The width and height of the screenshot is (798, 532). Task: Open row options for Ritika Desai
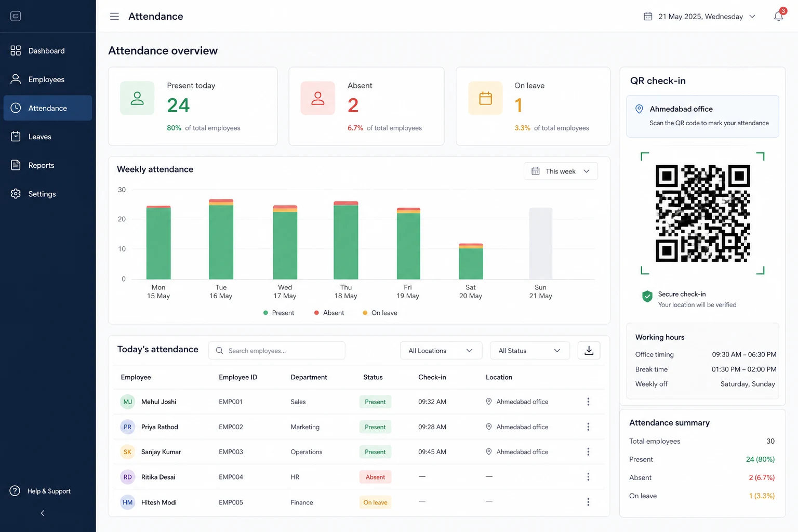point(588,477)
